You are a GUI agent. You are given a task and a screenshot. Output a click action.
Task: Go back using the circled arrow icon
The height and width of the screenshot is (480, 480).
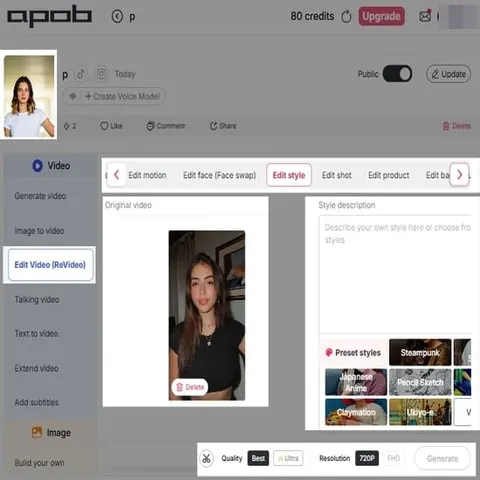[x=117, y=16]
